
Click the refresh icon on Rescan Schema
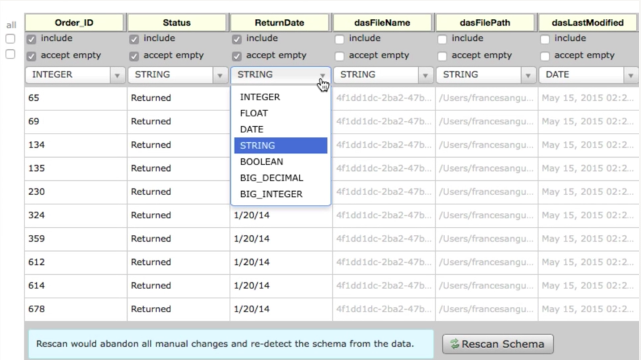point(455,344)
